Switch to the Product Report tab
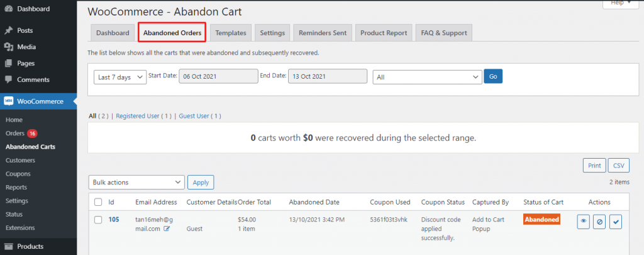 (x=384, y=33)
